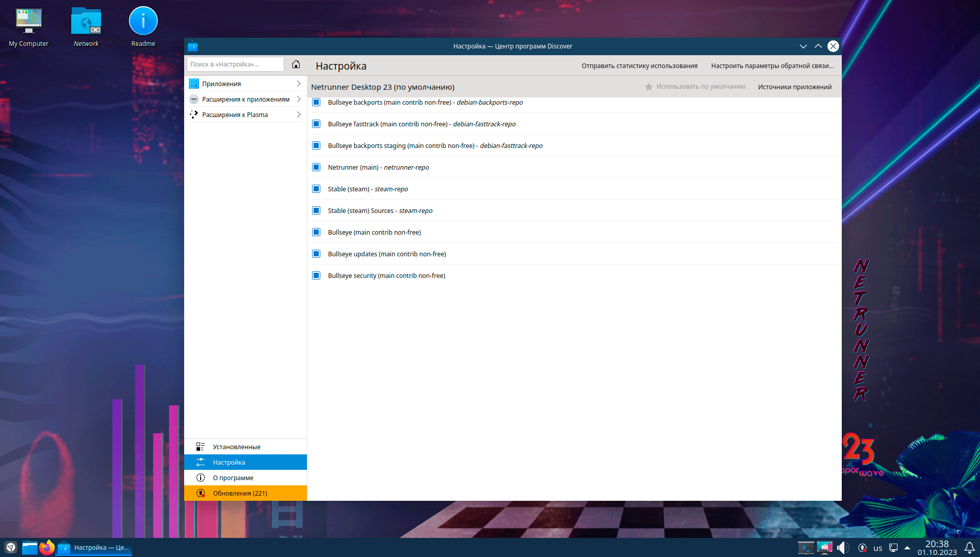This screenshot has width=980, height=557.
Task: Uncheck Bullseye backports debian-backports-repo source
Action: [316, 103]
